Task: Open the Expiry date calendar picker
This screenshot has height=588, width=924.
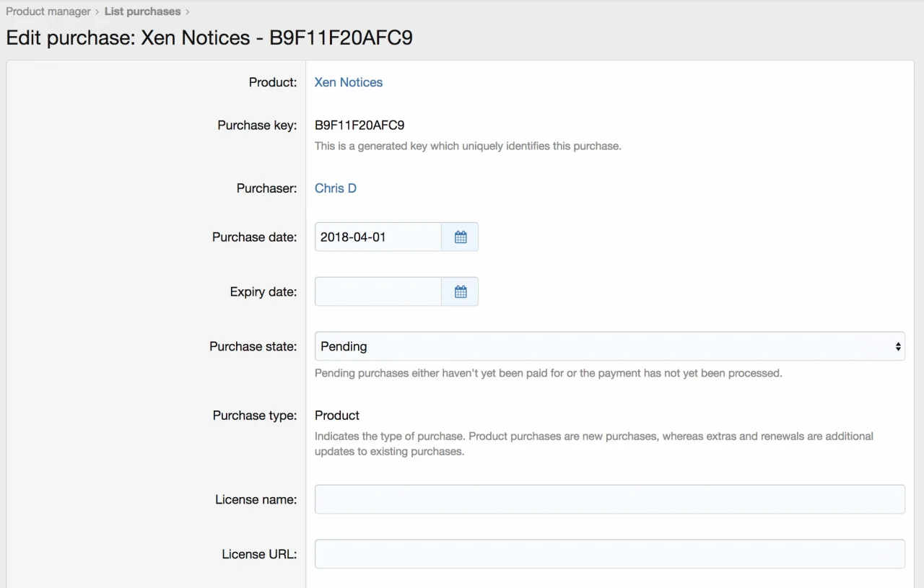Action: (461, 291)
